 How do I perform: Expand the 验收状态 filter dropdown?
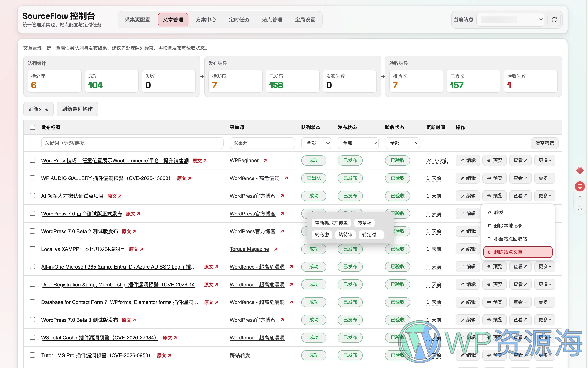coord(402,143)
